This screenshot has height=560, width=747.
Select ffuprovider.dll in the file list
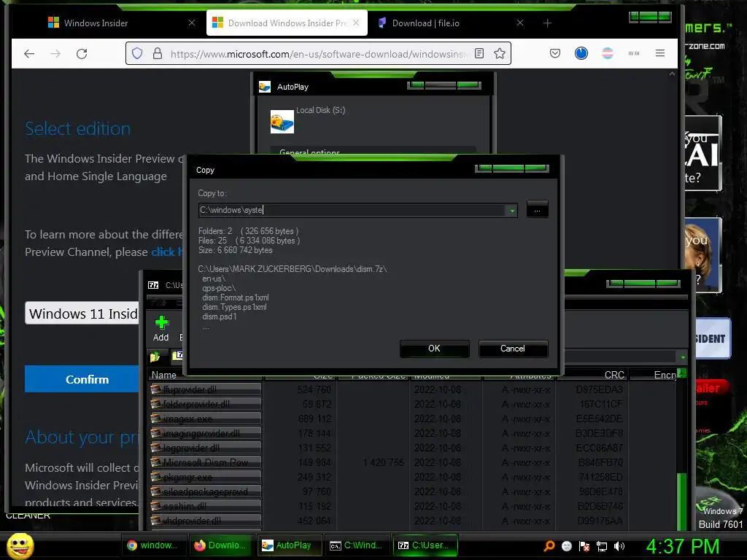(206, 389)
